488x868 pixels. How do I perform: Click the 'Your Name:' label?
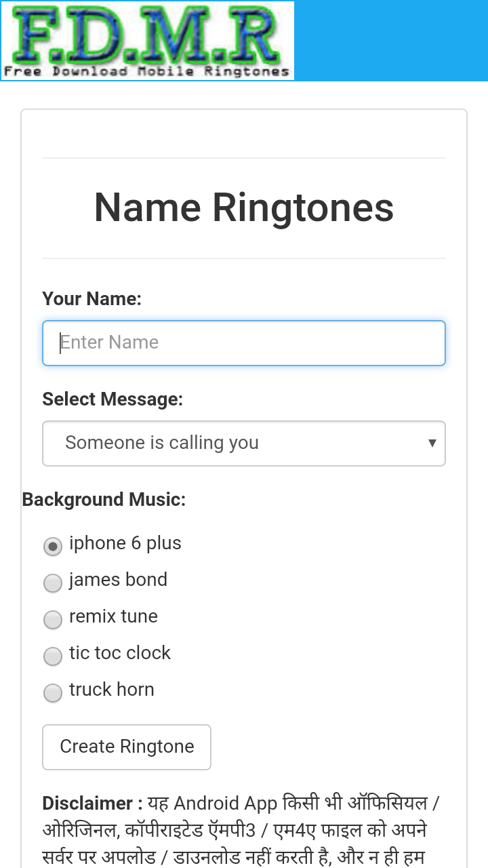[x=91, y=299]
